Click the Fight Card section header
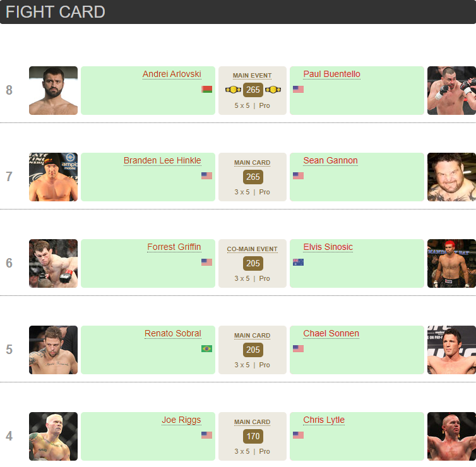The height and width of the screenshot is (467, 476). coord(56,12)
